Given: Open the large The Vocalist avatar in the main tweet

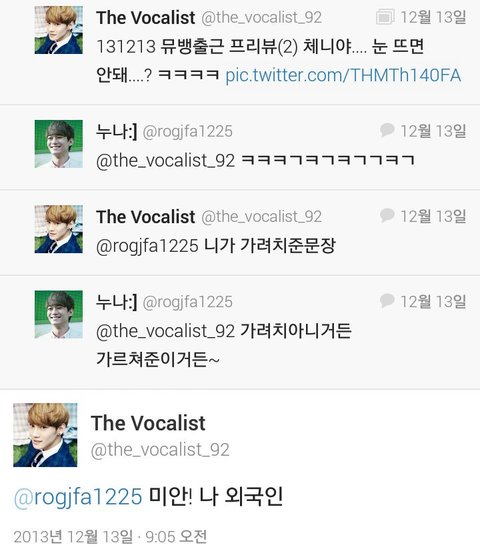Looking at the screenshot, I should [45, 435].
